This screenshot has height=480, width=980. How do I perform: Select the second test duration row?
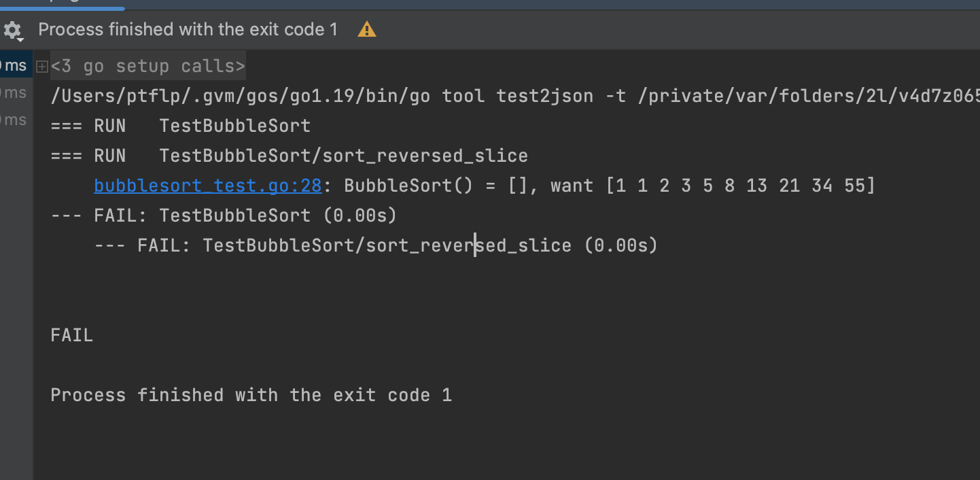(15, 93)
